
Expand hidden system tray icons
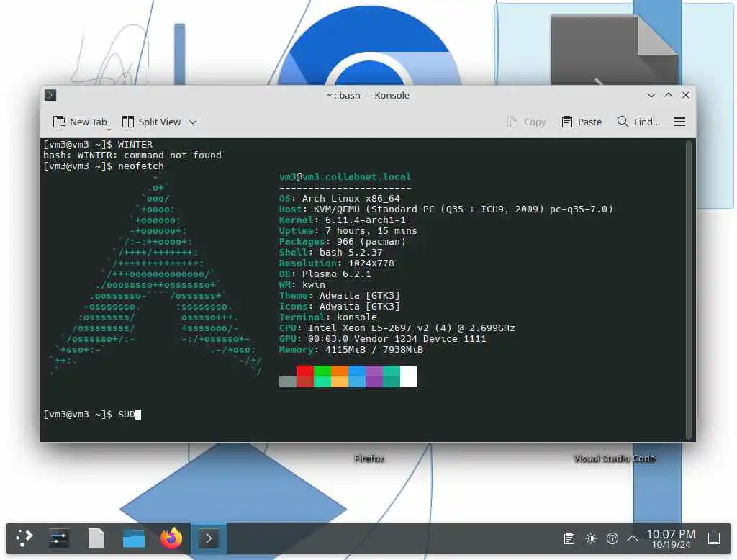(x=633, y=538)
